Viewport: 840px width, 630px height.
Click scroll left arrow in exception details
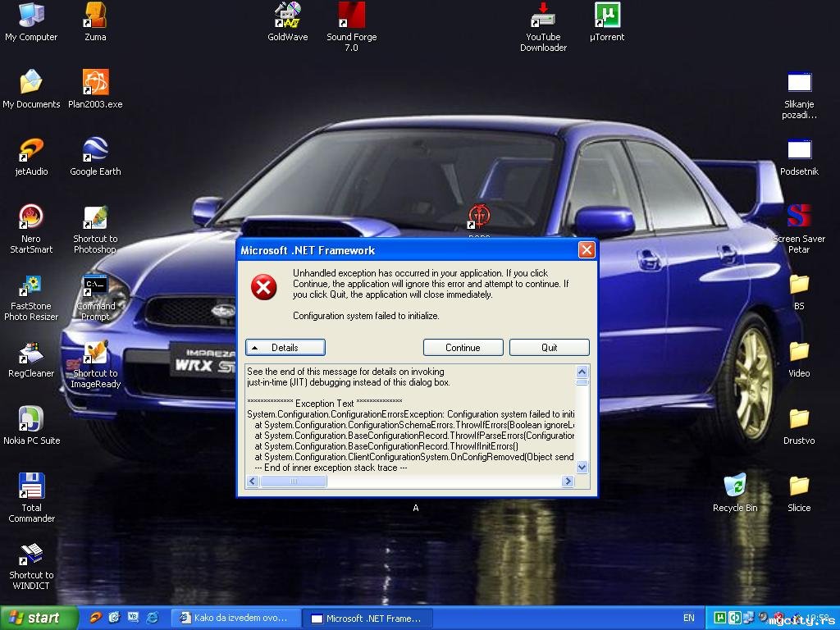click(x=253, y=481)
